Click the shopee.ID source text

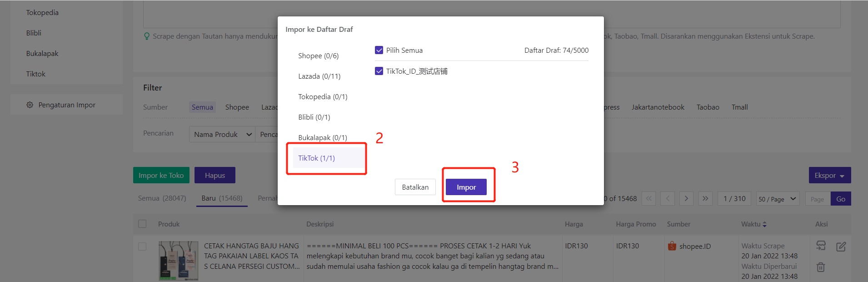(x=695, y=246)
